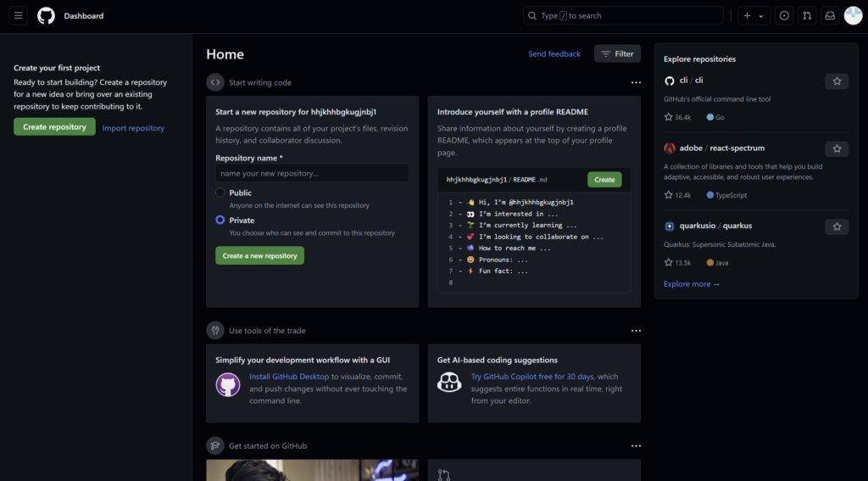Viewport: 868px width, 481px height.
Task: Open the Issues icon in header
Action: pyautogui.click(x=784, y=15)
